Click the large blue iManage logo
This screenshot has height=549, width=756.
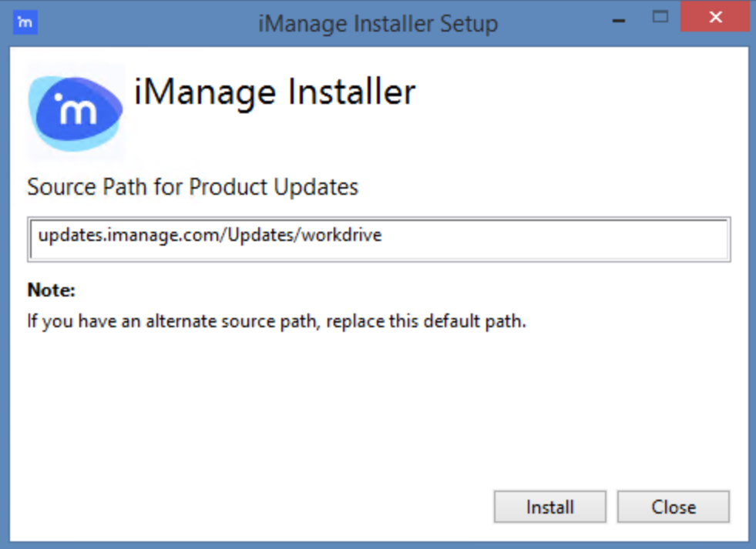[76, 112]
